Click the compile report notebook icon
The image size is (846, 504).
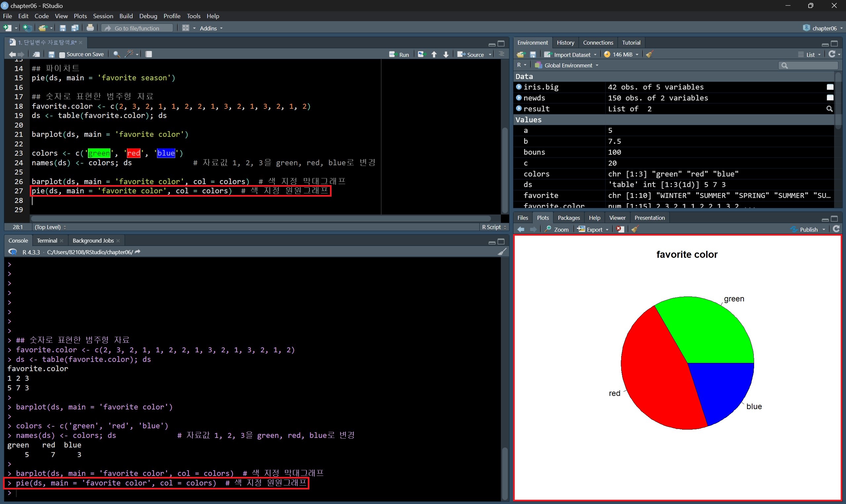point(148,54)
